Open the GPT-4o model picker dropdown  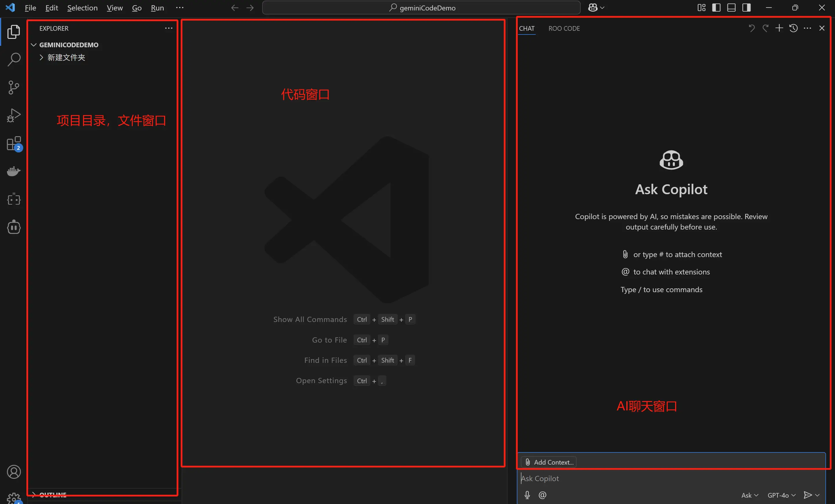[x=781, y=495]
